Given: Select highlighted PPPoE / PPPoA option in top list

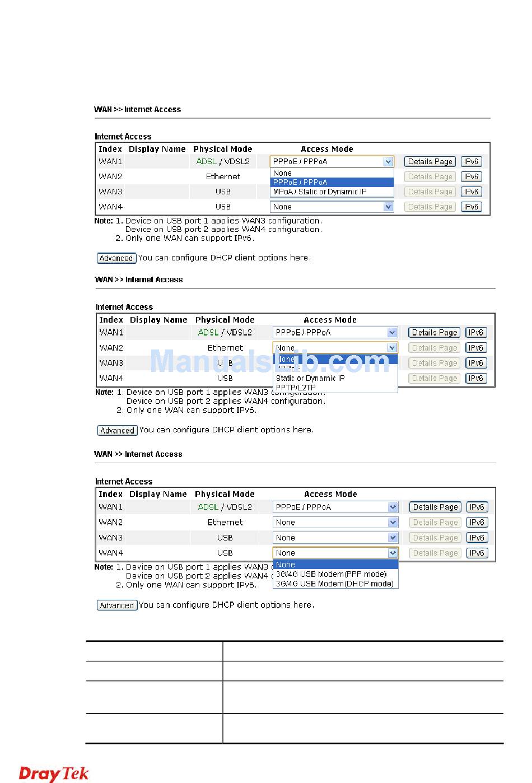Looking at the screenshot, I should [332, 182].
